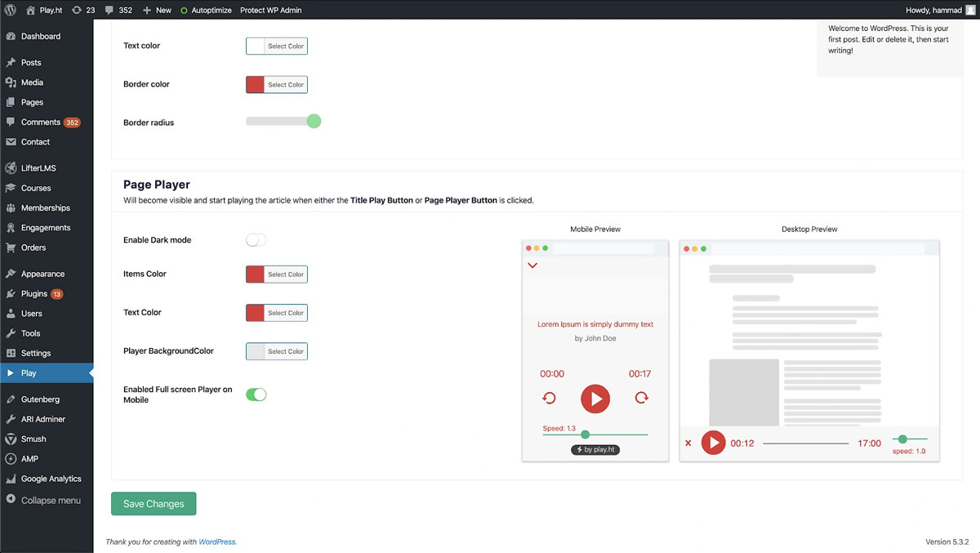Open Player BackgroundColor Select Color picker
The height and width of the screenshot is (553, 980).
coord(277,351)
